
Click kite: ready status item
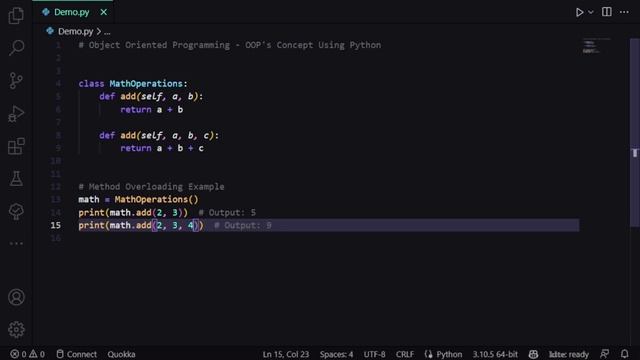(569, 354)
